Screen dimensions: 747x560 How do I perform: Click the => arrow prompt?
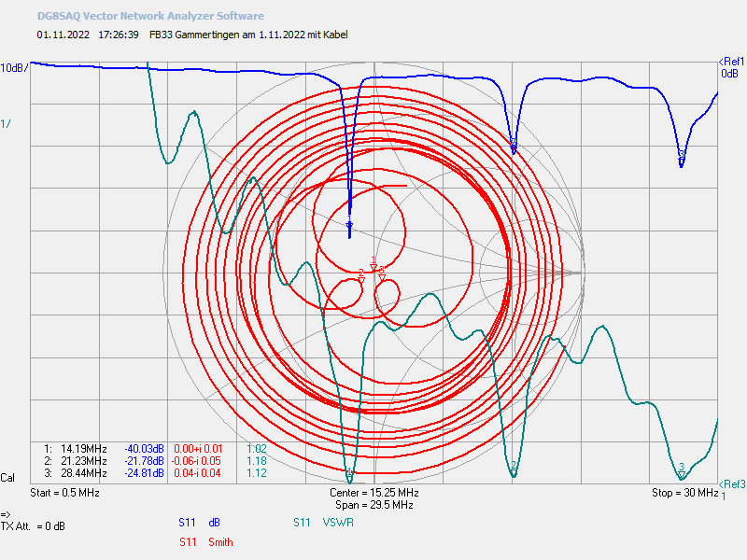(6, 514)
